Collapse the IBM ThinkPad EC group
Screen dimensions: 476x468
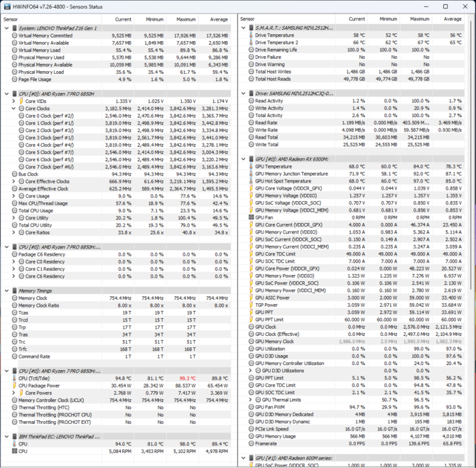[x=6, y=437]
